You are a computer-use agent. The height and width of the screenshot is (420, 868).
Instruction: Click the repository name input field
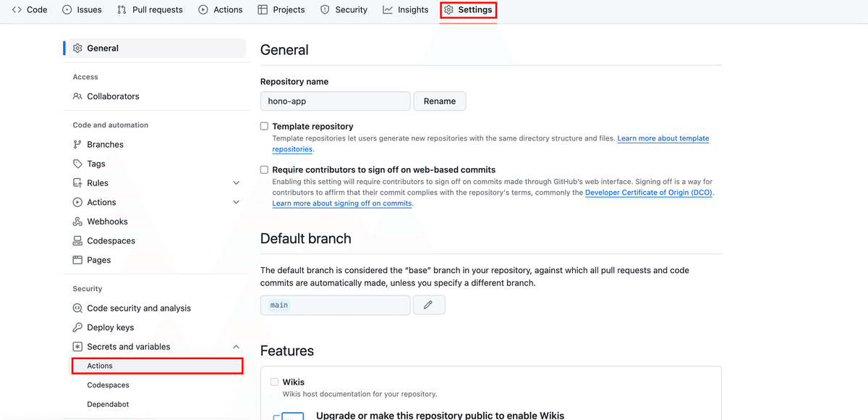(335, 101)
